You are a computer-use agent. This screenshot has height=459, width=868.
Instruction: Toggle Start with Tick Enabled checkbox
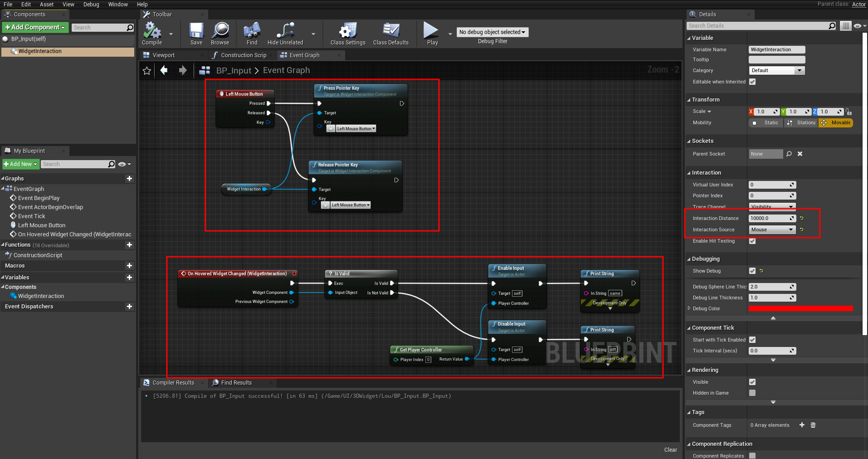pyautogui.click(x=752, y=340)
